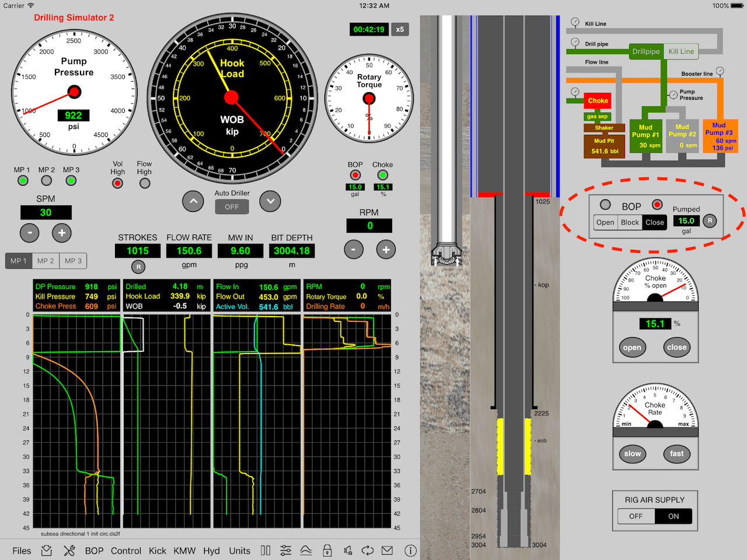Select the MP 1 pump tab
Screen dimensions: 747x560
19,261
